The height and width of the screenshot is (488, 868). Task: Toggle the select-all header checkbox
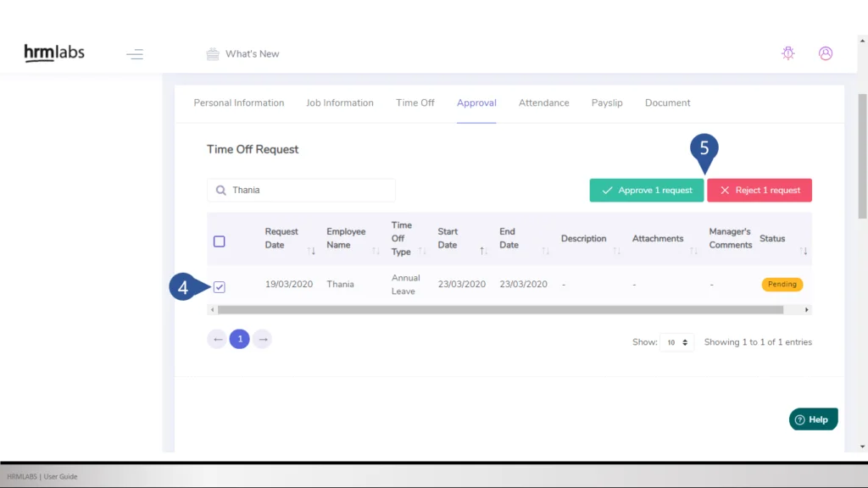tap(220, 241)
